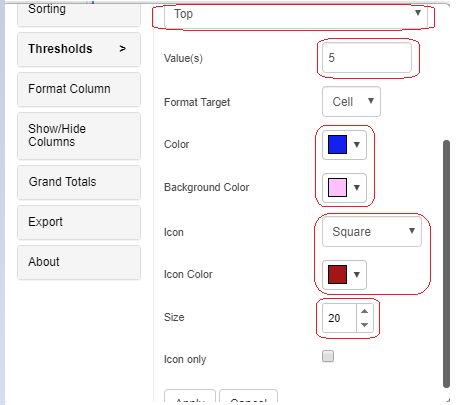Click the vertical scrollbar on the right
456x405 pixels.
coord(446,264)
